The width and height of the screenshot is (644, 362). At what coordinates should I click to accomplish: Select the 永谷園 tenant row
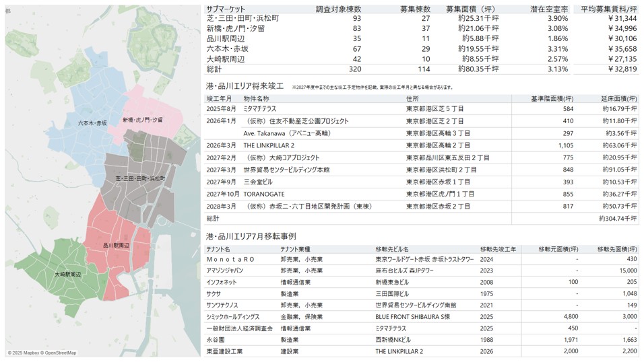tap(422, 340)
